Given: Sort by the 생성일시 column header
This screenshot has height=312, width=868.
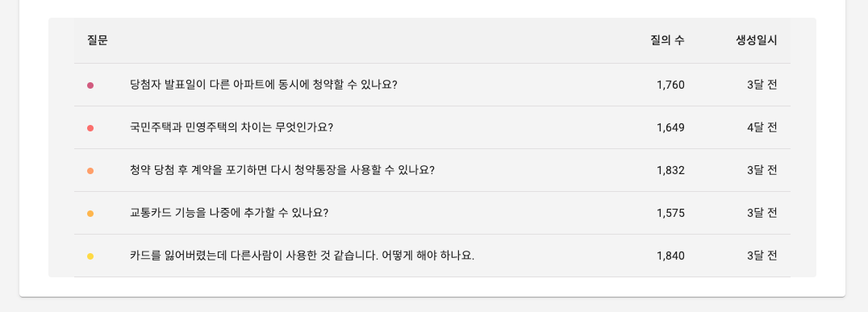Looking at the screenshot, I should [x=756, y=40].
